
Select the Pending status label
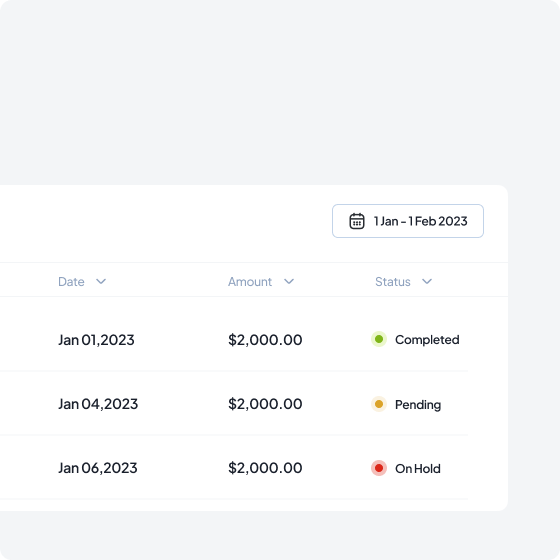pos(418,405)
